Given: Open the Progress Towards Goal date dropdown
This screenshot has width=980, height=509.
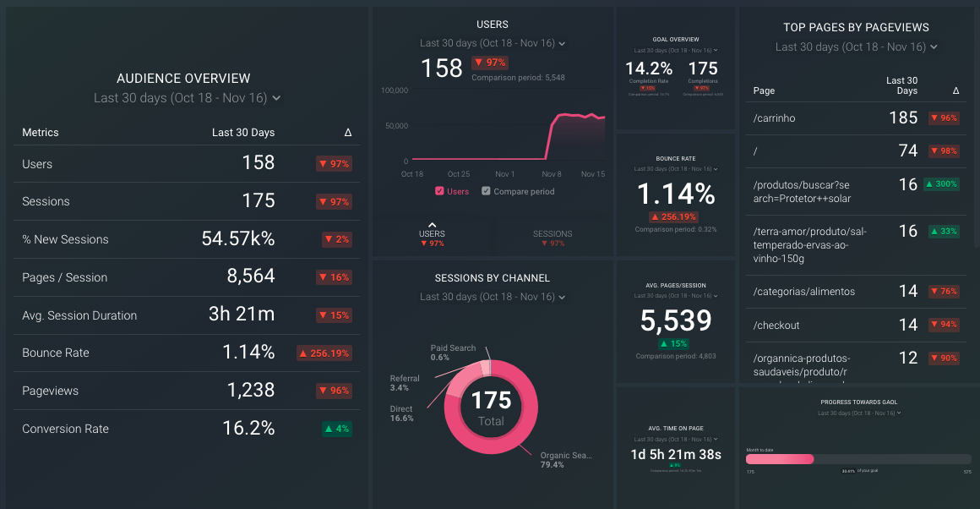Looking at the screenshot, I should 858,413.
